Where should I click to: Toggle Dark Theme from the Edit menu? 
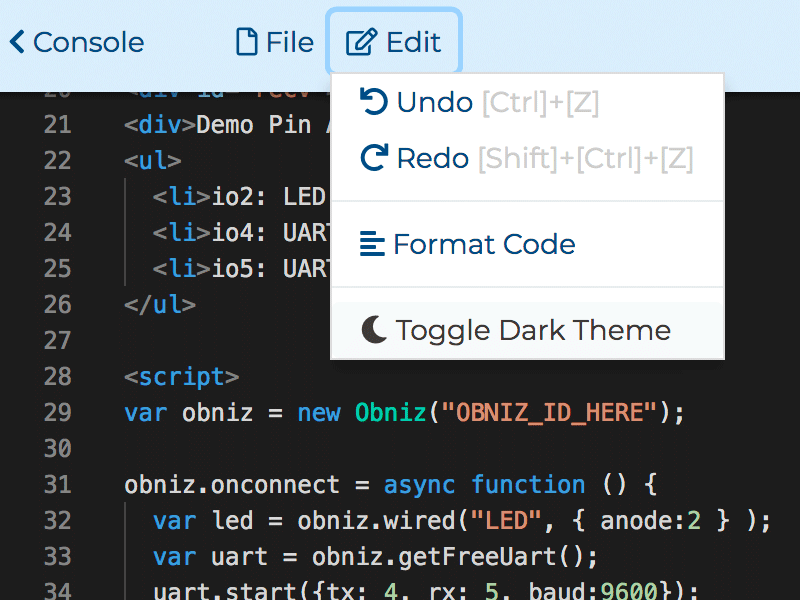click(528, 330)
